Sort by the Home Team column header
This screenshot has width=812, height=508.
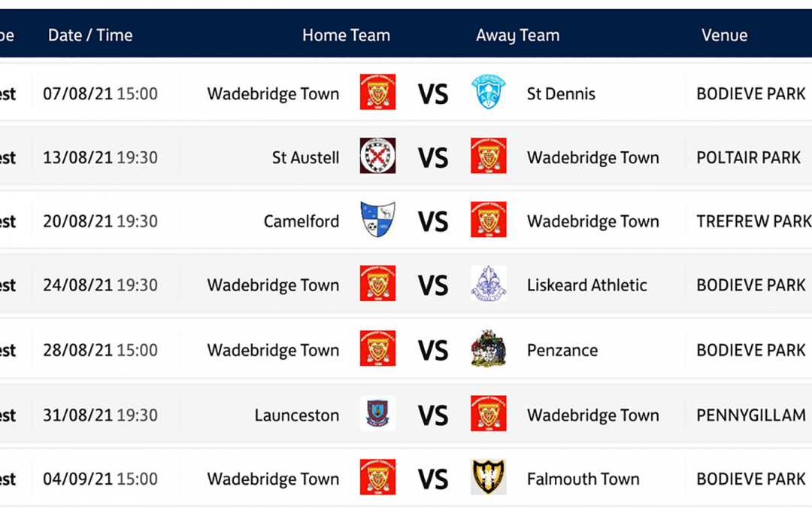click(x=347, y=35)
